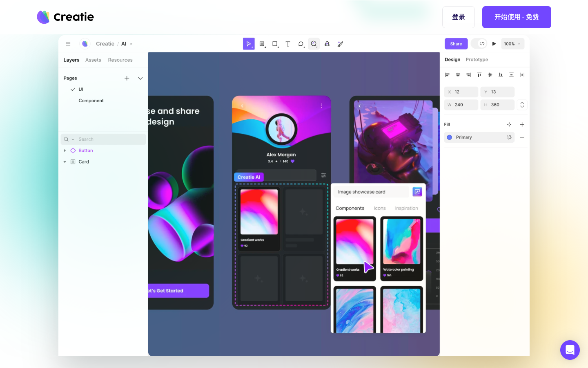Remove the Primary fill with minus

(522, 137)
